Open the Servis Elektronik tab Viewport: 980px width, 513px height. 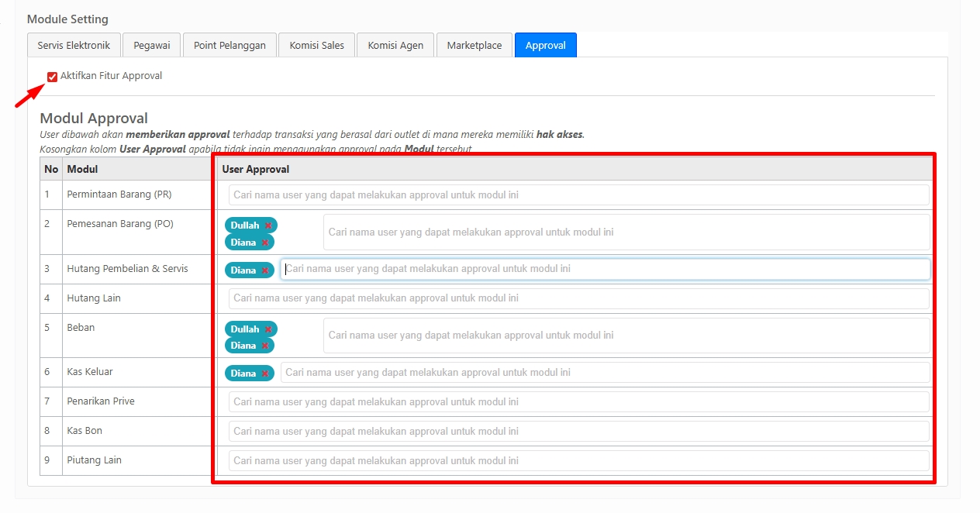(x=74, y=45)
